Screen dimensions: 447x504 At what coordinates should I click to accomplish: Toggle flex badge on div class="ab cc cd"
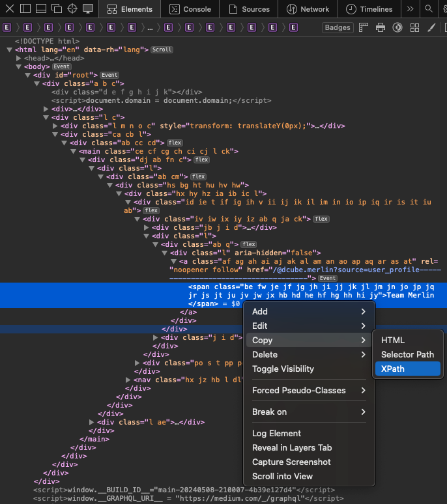coord(175,143)
